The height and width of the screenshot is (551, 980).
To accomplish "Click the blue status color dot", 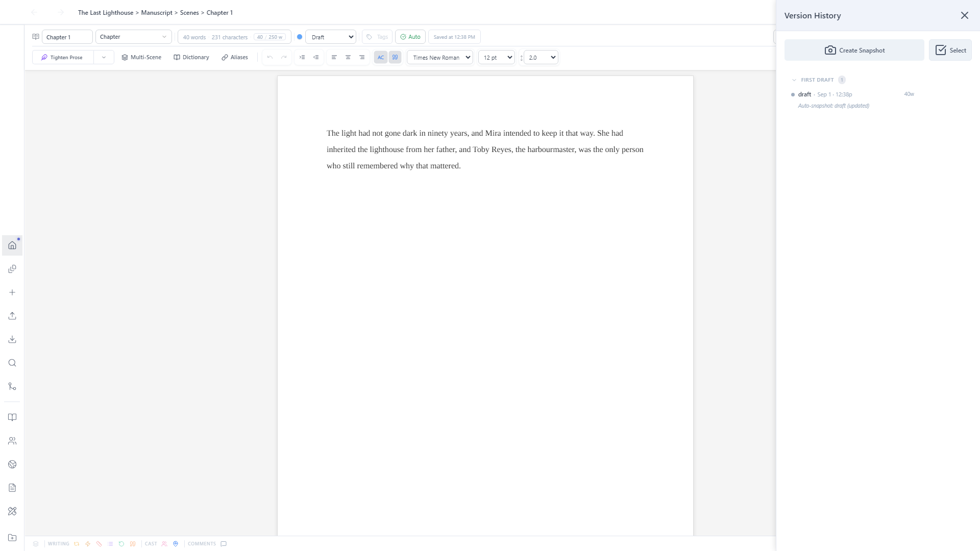I will pos(300,37).
